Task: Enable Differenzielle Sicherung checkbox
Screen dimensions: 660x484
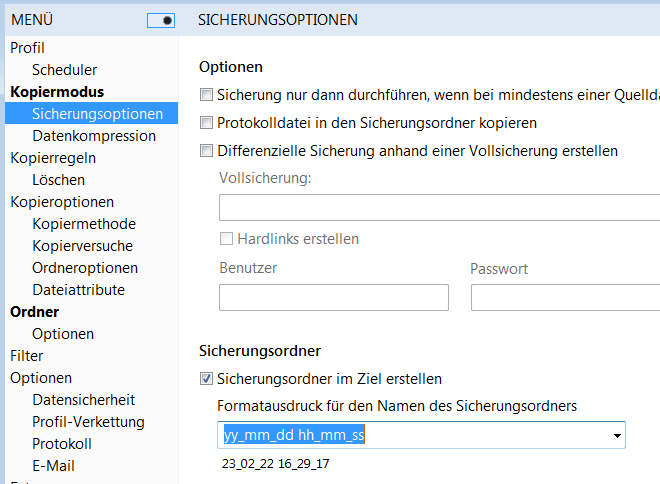Action: click(207, 151)
